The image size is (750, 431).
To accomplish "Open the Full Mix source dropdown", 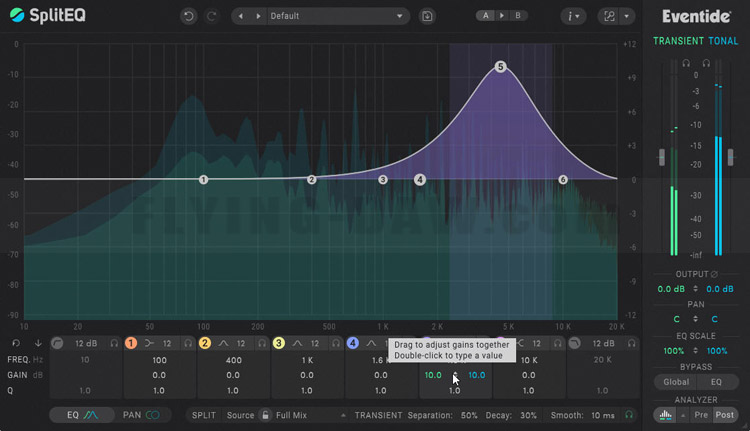I will (x=311, y=415).
